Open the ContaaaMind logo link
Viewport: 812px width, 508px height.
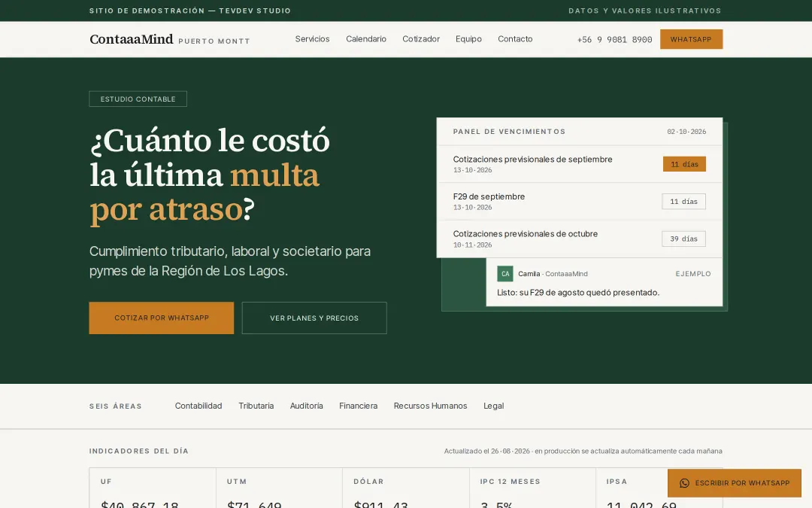[x=132, y=39]
